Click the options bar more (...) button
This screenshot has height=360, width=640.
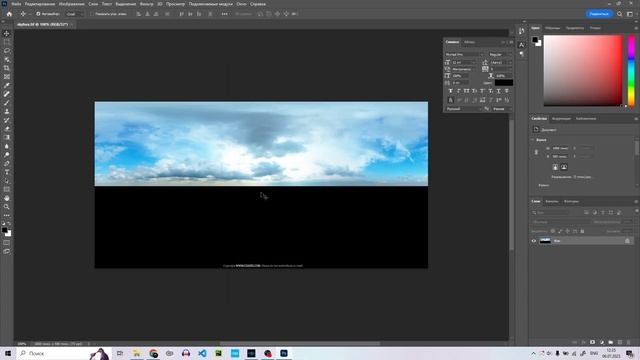(224, 14)
